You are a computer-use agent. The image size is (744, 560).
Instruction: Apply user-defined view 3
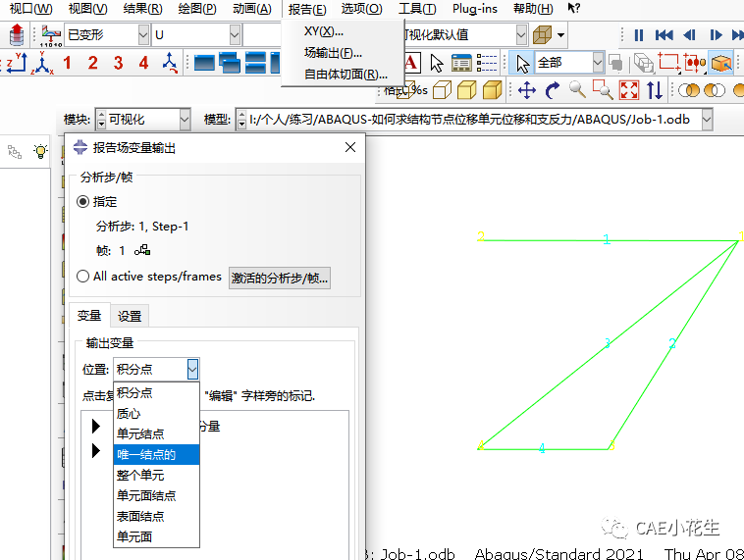[118, 63]
